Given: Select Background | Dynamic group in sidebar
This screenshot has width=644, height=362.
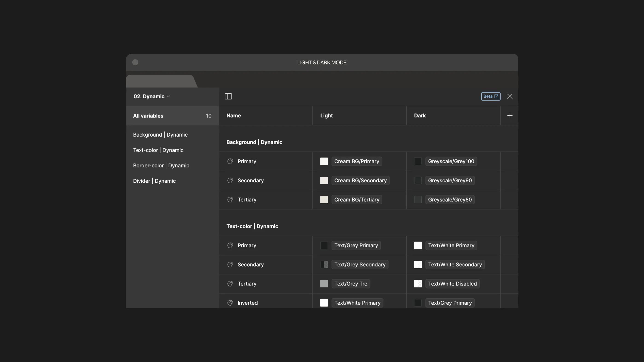Looking at the screenshot, I should [160, 134].
